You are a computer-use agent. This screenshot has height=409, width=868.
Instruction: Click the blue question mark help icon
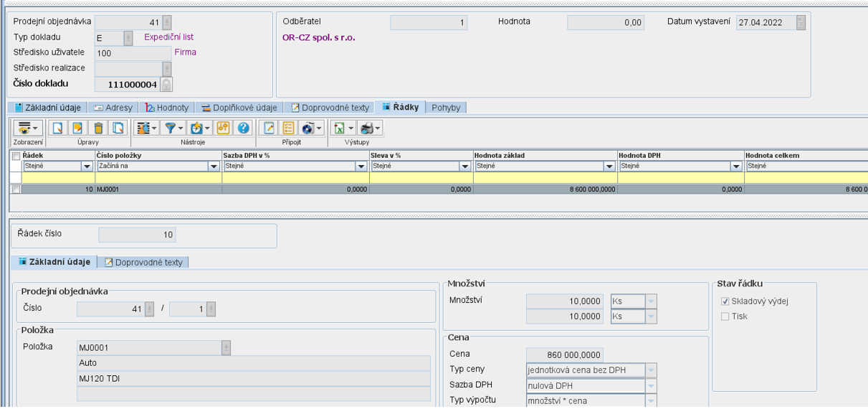[243, 128]
